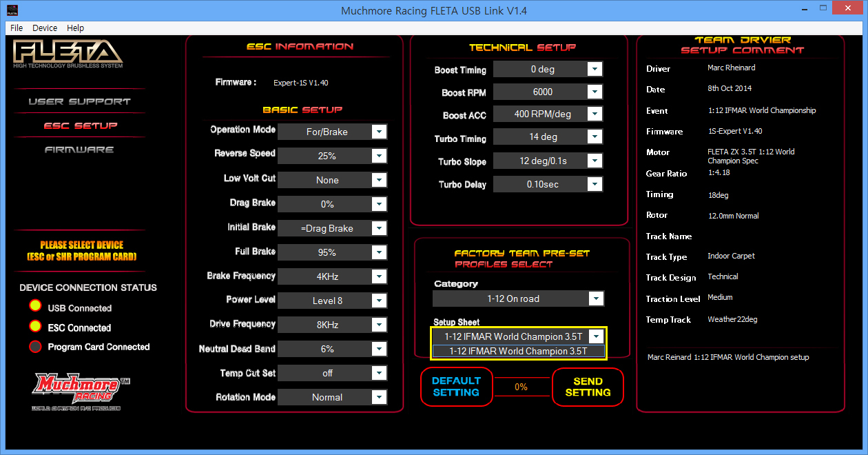Click motor FLETA ZX 3.5T text
This screenshot has height=455, width=868.
pos(751,156)
